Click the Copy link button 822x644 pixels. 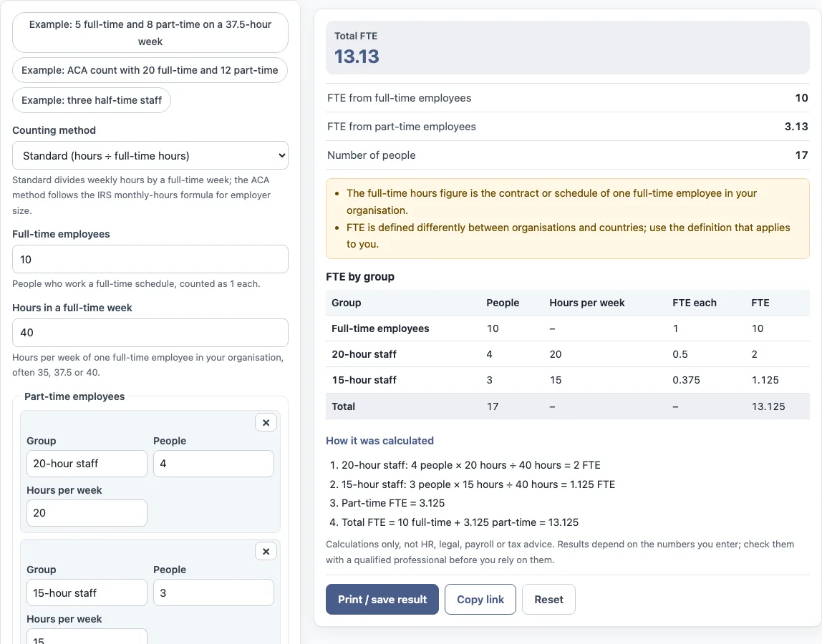tap(480, 600)
